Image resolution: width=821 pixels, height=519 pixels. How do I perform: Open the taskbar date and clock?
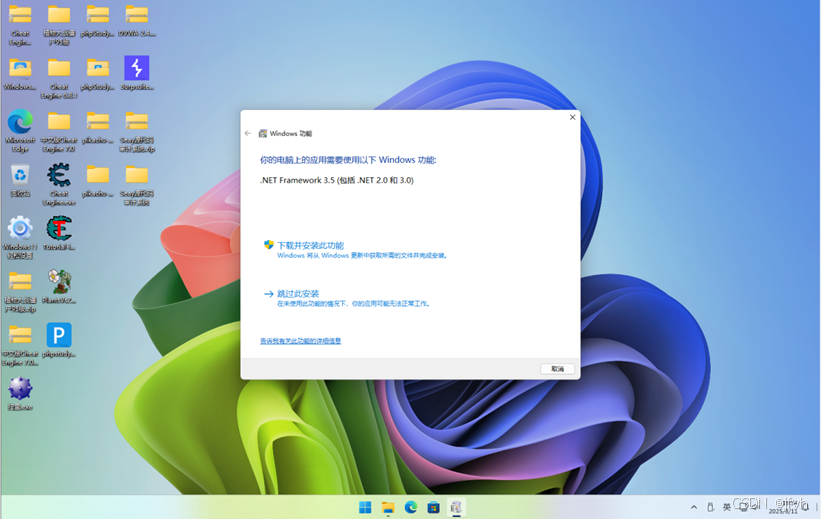tap(783, 507)
